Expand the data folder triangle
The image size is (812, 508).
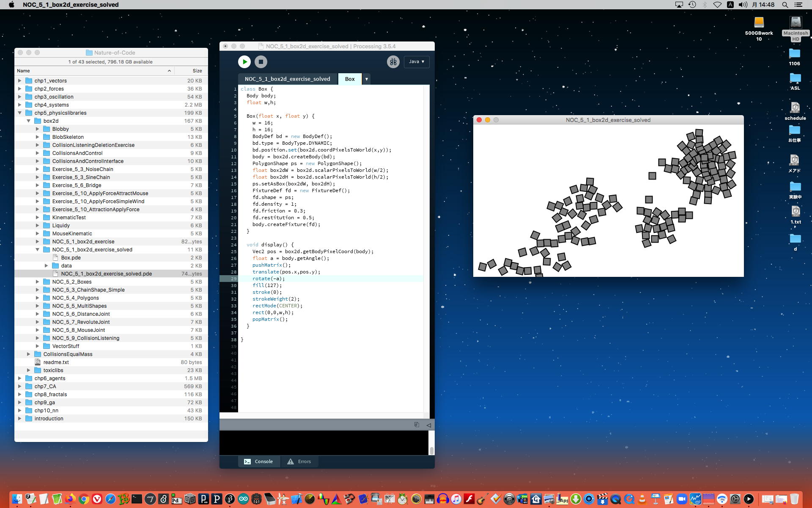coord(47,265)
